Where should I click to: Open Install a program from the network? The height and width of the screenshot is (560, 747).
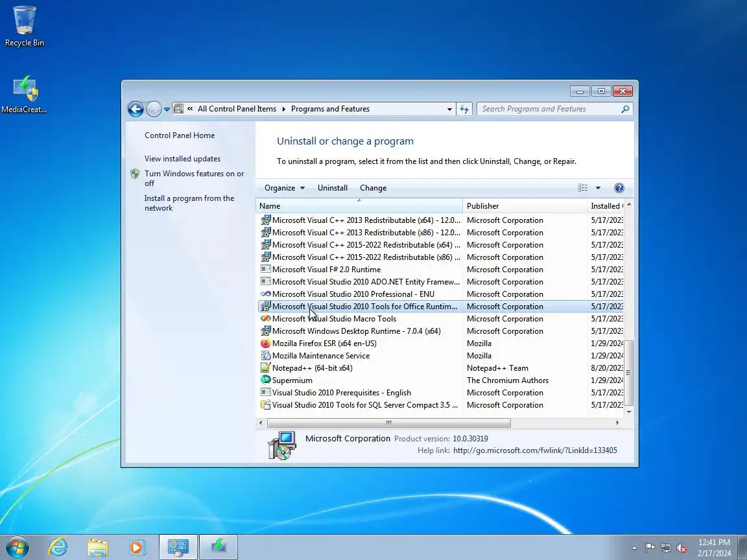pos(189,203)
